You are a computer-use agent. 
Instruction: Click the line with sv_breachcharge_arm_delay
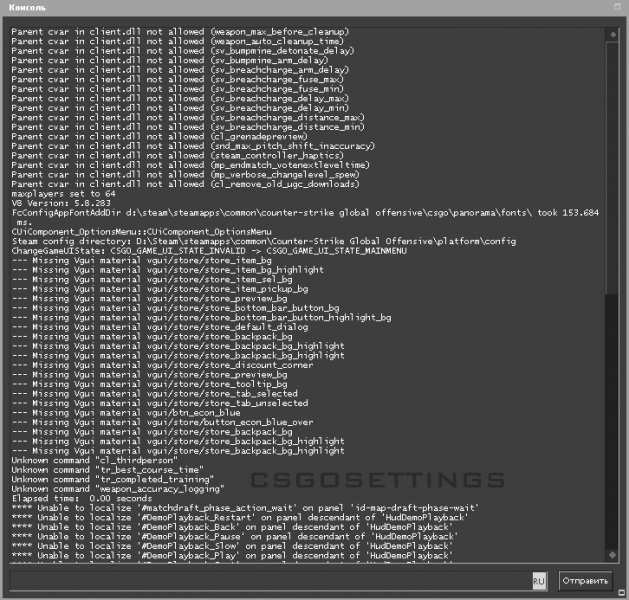(180, 70)
